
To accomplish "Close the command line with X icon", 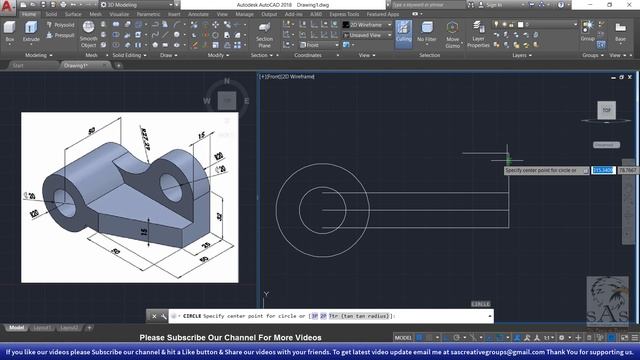I will coord(154,316).
